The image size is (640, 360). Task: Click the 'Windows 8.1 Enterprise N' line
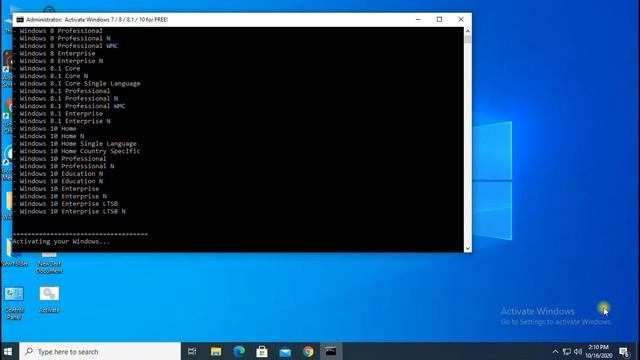pos(65,121)
